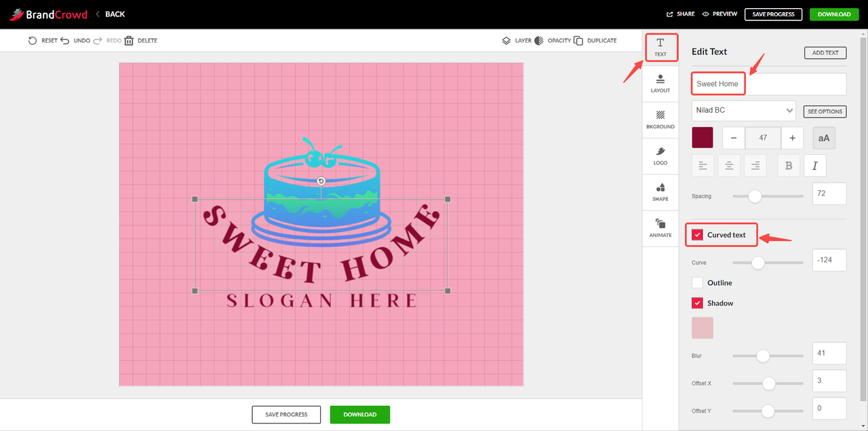Undo the last action

point(65,41)
